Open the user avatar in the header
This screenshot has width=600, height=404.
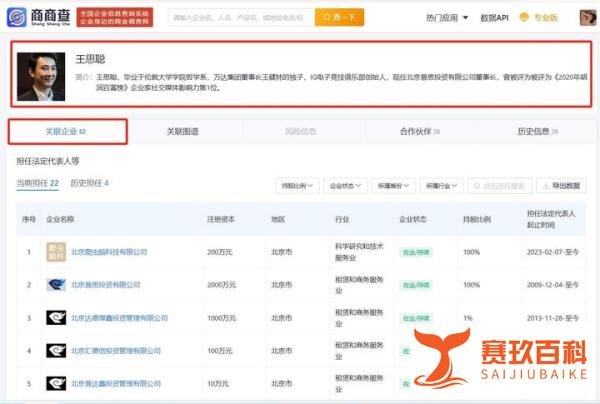coord(588,18)
